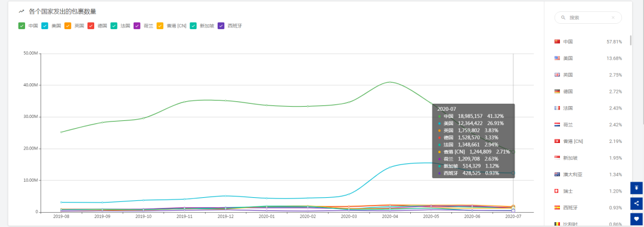The height and width of the screenshot is (227, 644).
Task: Click the Spain flag icon in list
Action: click(x=558, y=207)
